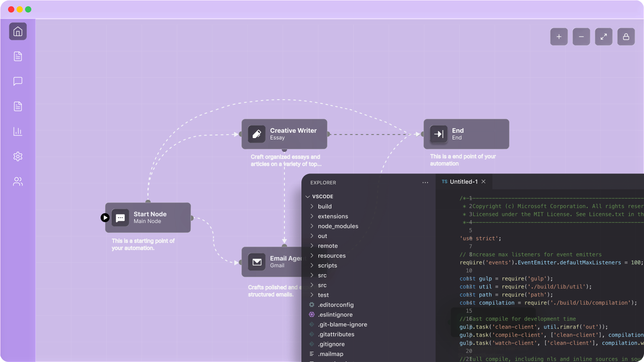
Task: Zoom in with the plus button
Action: click(559, 37)
